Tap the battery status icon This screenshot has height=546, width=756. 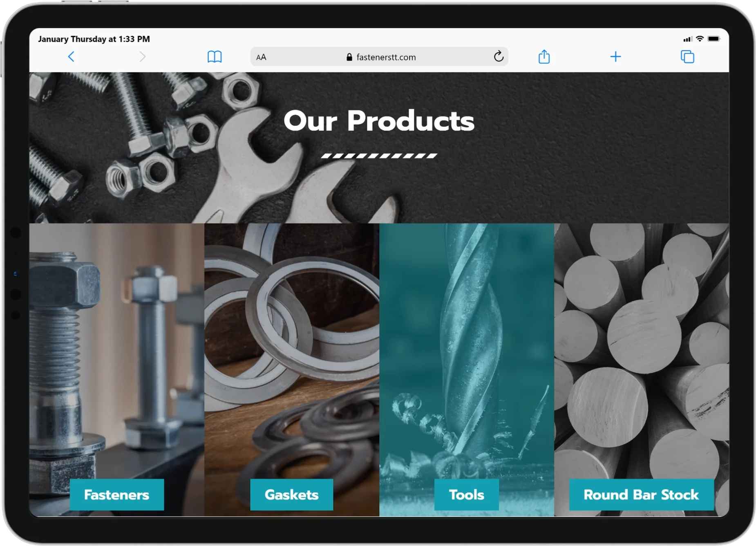(x=714, y=39)
